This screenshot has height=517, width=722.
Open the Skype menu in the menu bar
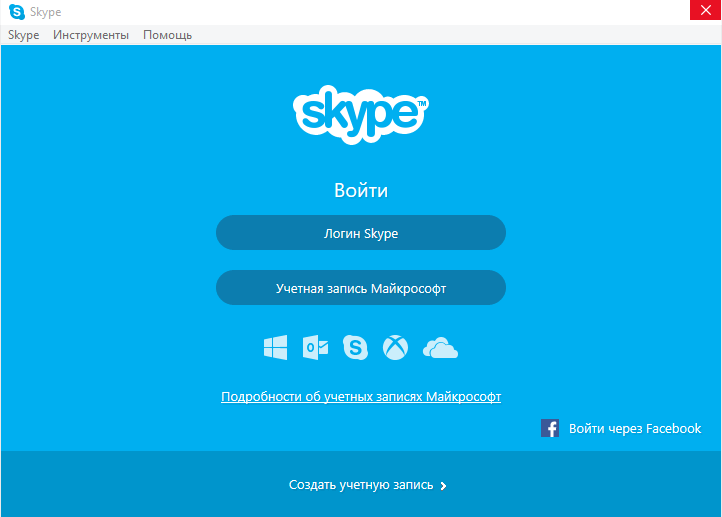point(23,35)
